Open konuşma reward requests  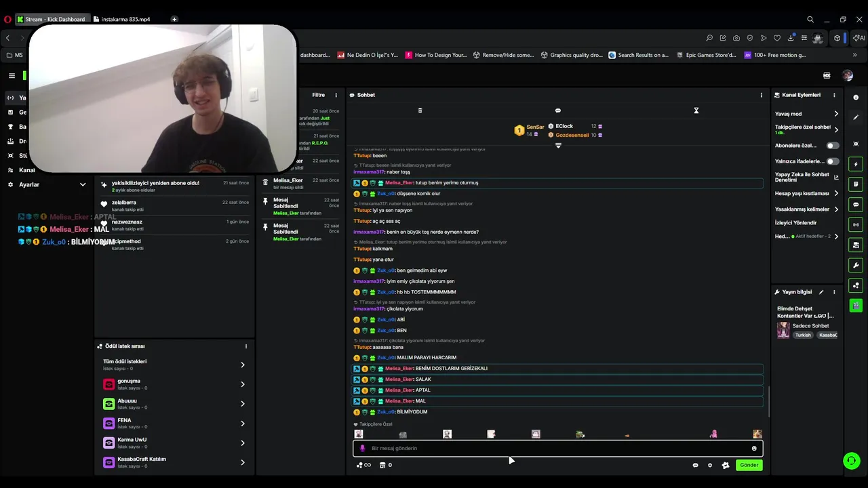[174, 384]
